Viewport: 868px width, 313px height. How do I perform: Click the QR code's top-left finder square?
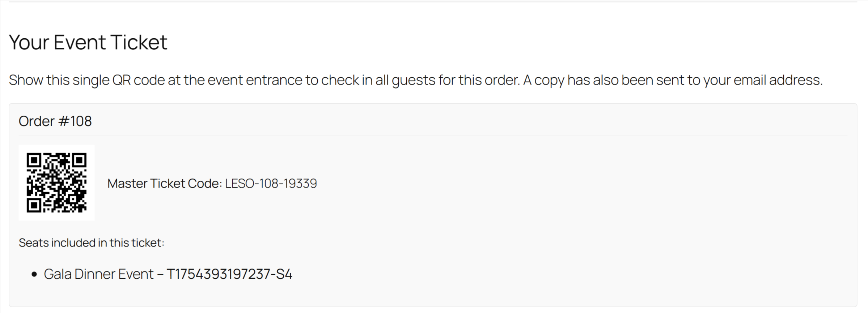click(34, 160)
